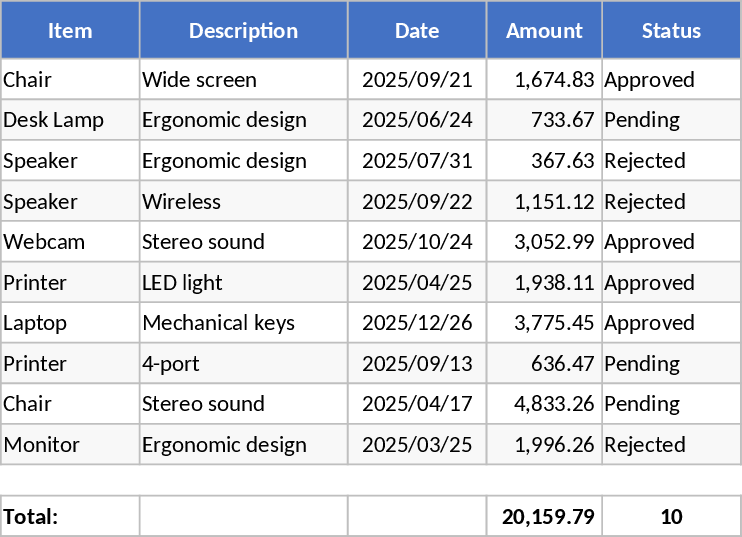
Task: Click the total amount 20,159.79 cell
Action: (544, 517)
